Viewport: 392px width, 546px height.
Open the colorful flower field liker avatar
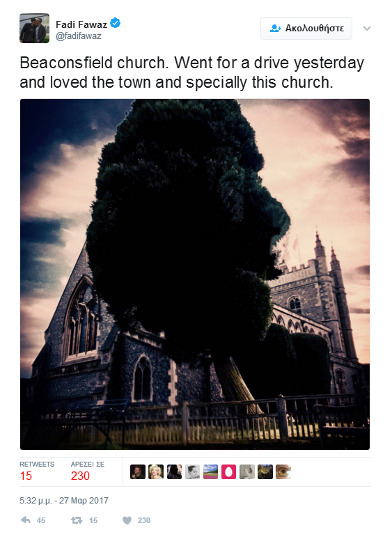[x=210, y=472]
